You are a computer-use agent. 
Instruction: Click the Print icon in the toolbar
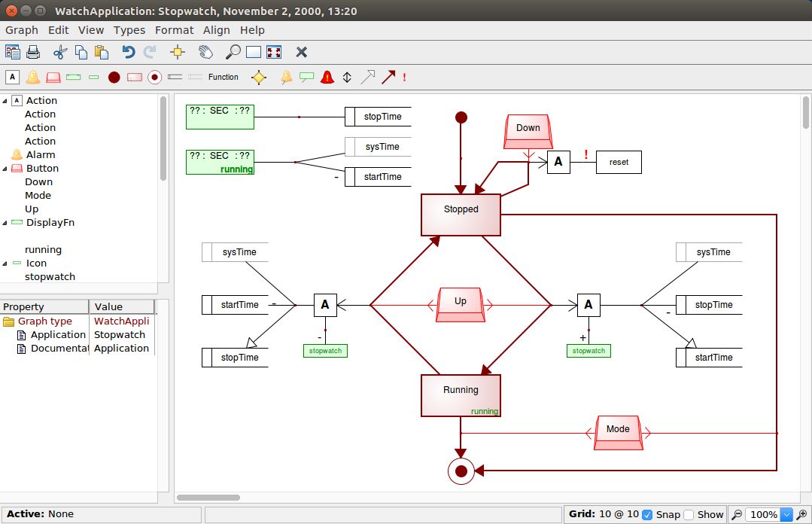coord(33,52)
